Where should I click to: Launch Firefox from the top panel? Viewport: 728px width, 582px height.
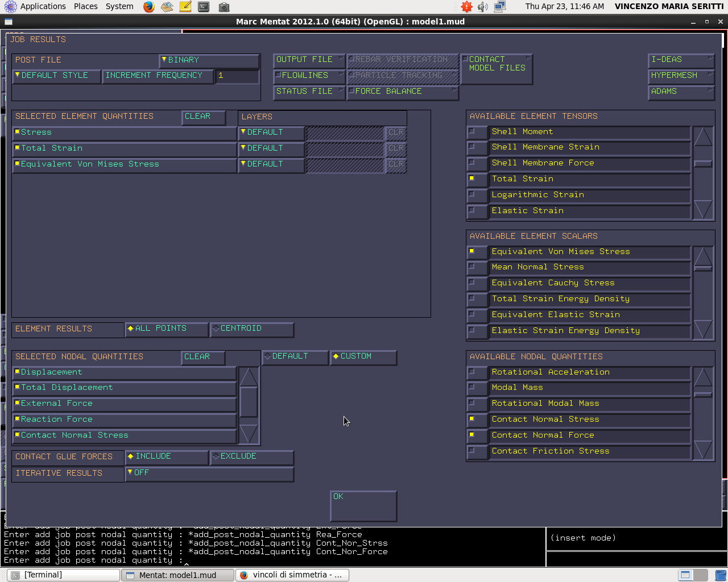(149, 7)
